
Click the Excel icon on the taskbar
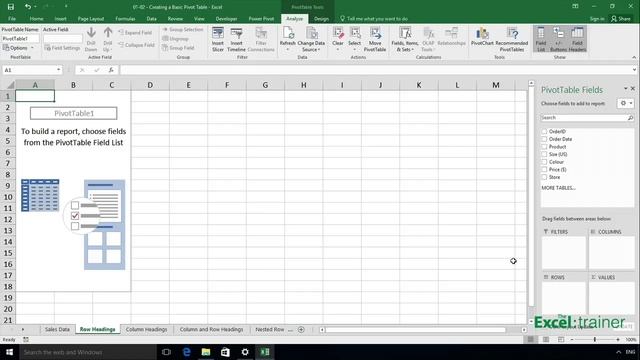265,352
